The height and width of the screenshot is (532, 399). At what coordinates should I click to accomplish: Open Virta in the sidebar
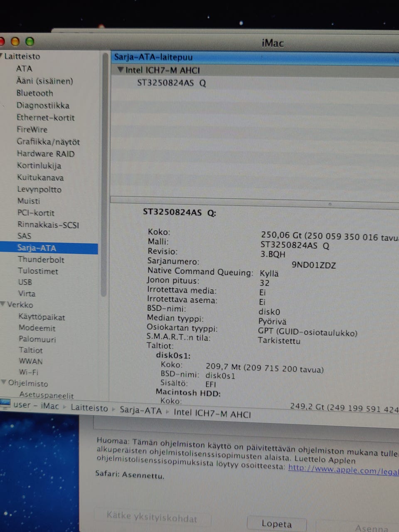click(27, 293)
